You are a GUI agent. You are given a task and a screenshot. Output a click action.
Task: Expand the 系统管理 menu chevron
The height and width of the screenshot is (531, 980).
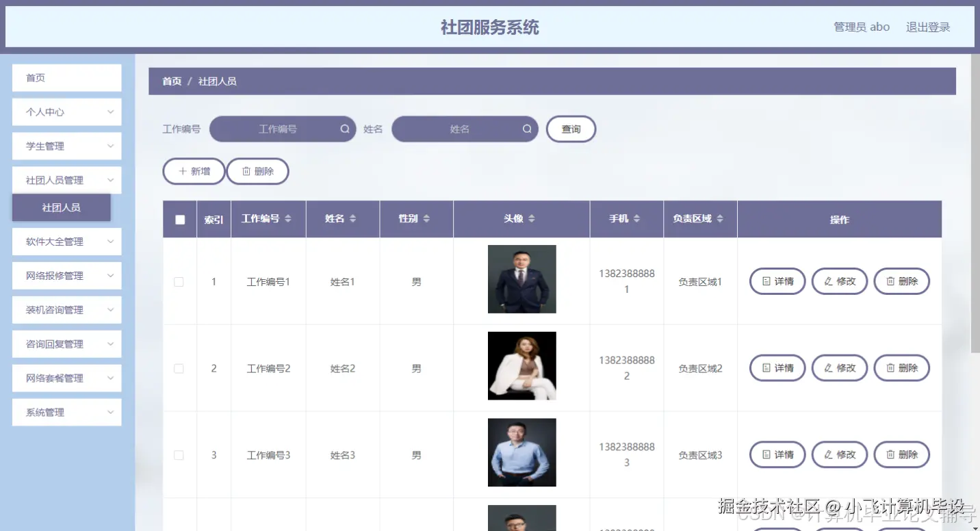(110, 413)
